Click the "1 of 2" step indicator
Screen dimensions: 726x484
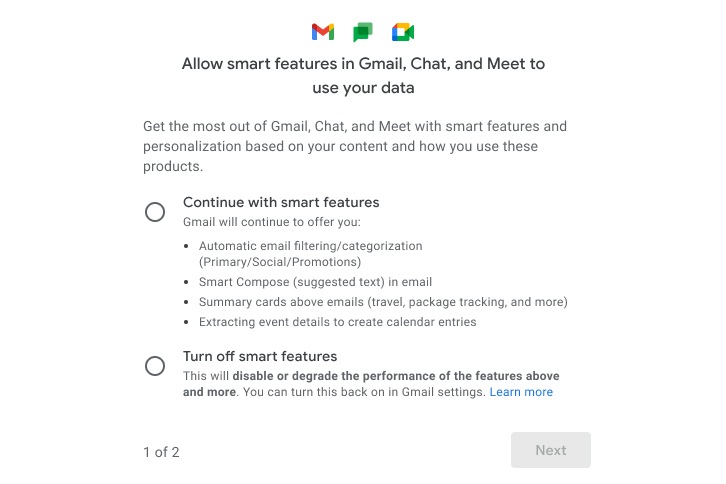161,452
